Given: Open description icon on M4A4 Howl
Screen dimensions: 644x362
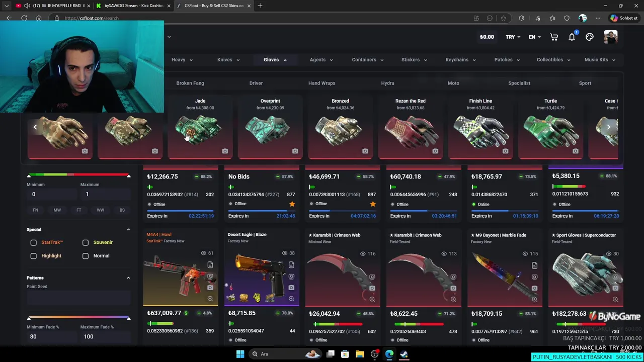Looking at the screenshot, I should [210, 265].
